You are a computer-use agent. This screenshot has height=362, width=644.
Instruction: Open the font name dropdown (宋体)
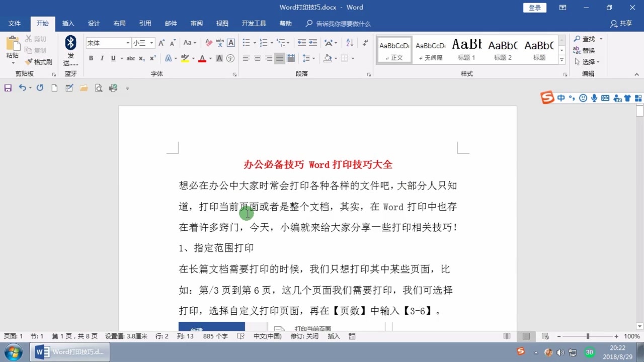[x=128, y=43]
